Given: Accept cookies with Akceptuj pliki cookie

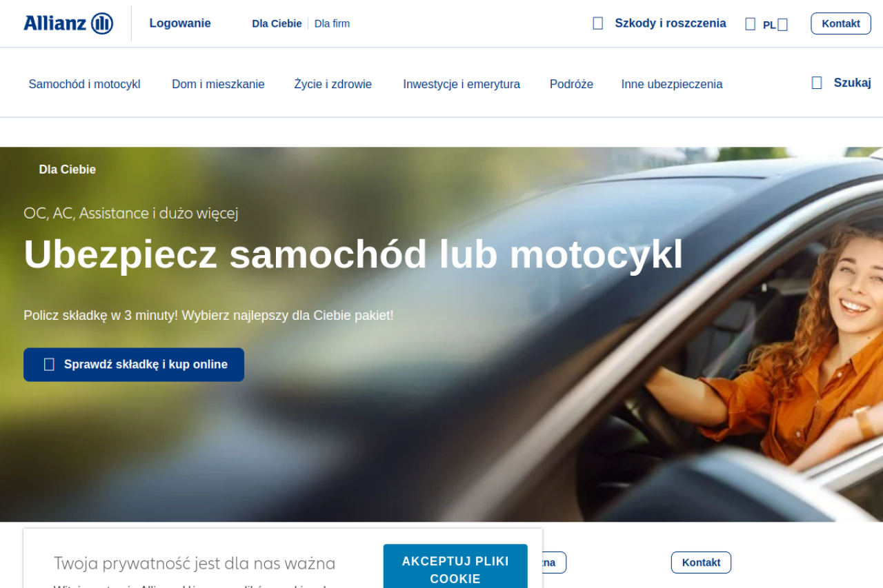Looking at the screenshot, I should point(455,567).
